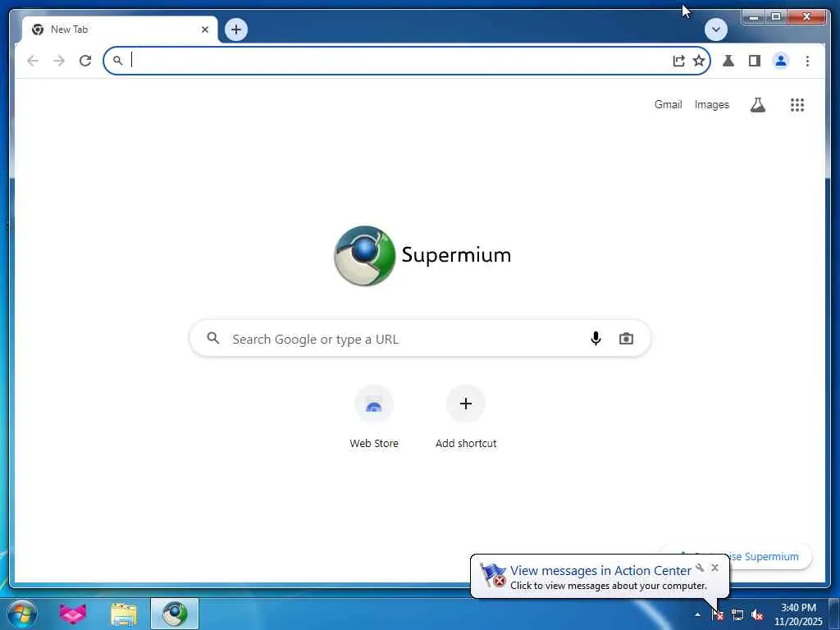Click View messages in Action Center notification
Viewport: 840px width, 630px height.
coord(600,571)
